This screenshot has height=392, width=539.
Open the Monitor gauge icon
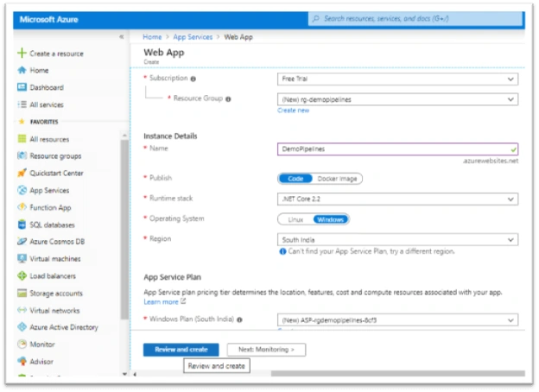(22, 344)
